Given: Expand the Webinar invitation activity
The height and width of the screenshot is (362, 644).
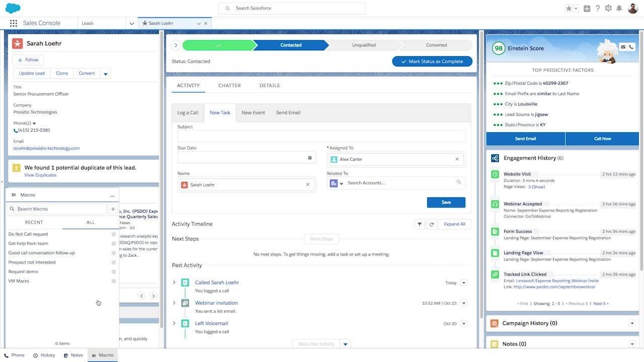Looking at the screenshot, I should [x=174, y=303].
